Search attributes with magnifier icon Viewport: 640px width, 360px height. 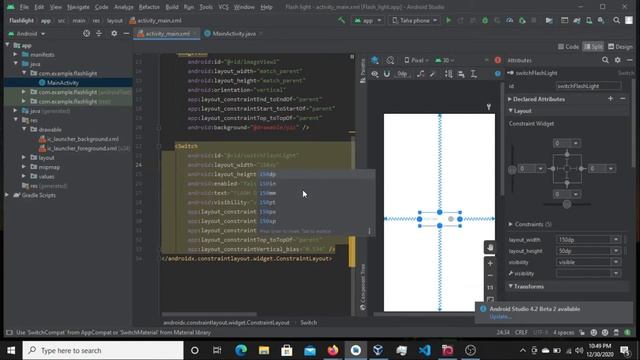click(605, 60)
